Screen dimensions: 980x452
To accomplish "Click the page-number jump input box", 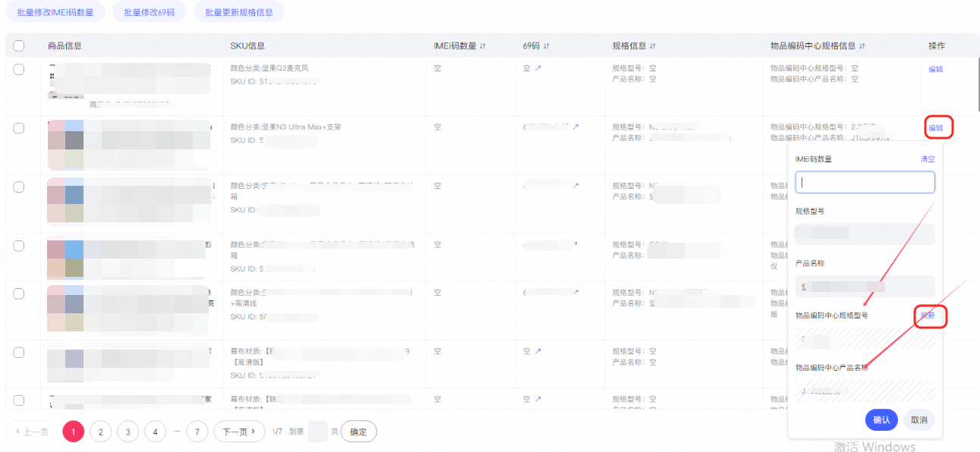I will point(318,432).
